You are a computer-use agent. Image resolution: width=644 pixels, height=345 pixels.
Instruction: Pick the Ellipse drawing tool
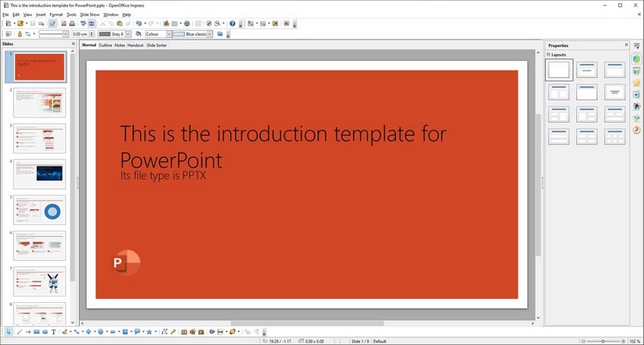[x=46, y=332]
